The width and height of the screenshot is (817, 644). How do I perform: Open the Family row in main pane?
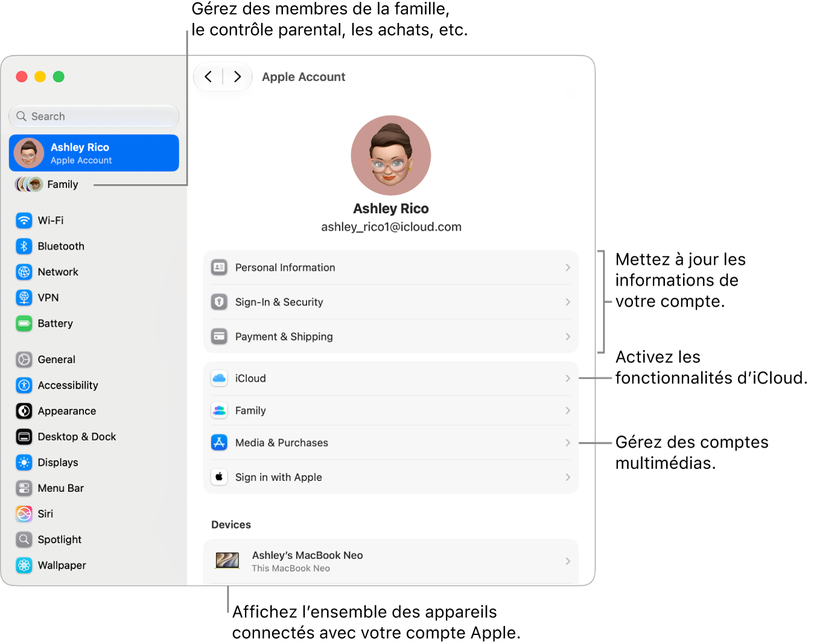click(x=391, y=410)
